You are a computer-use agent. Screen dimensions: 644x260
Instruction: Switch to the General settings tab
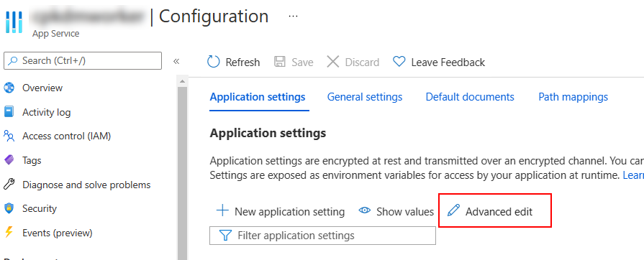point(365,97)
